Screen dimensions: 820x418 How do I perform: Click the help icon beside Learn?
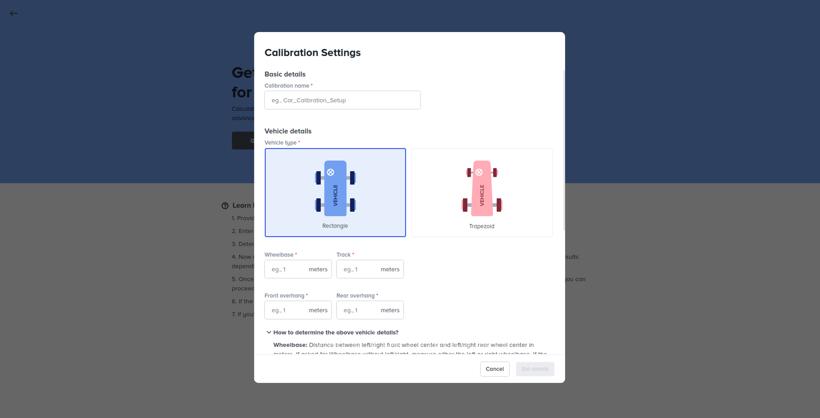225,206
